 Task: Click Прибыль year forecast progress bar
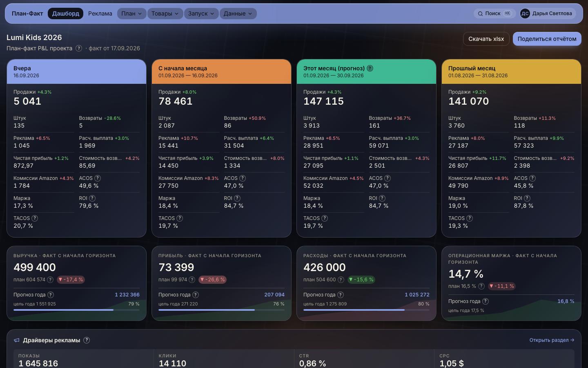221,310
